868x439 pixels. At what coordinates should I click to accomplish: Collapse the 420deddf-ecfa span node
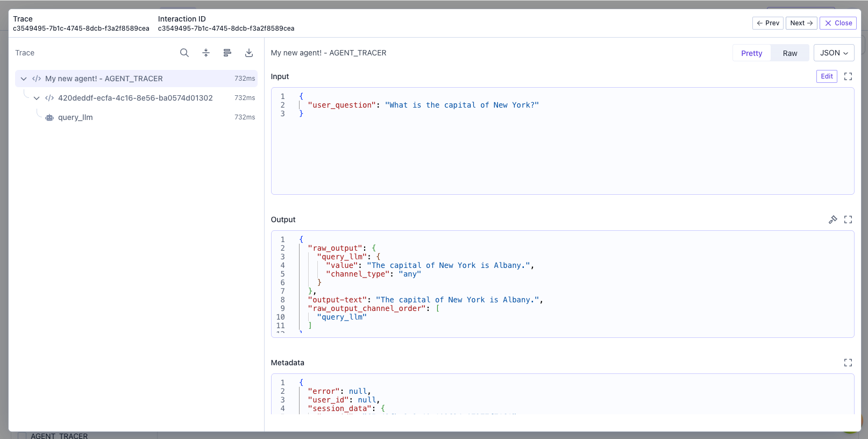click(x=37, y=98)
